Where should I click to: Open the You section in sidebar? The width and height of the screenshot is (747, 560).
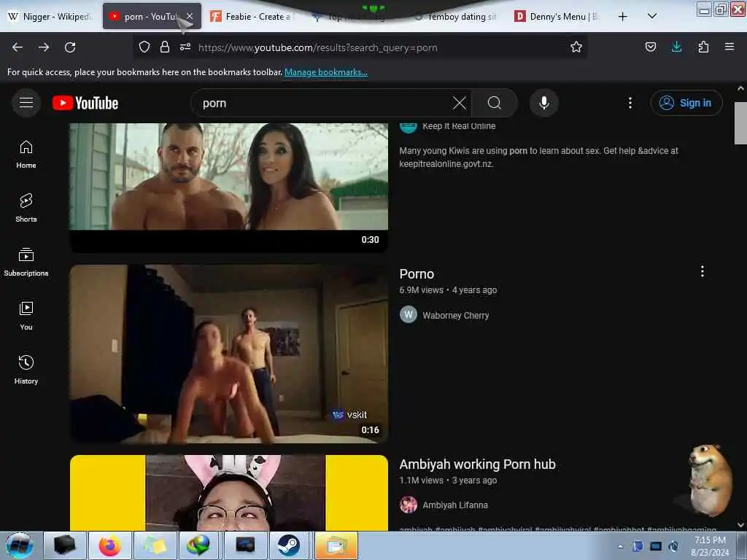coord(26,316)
